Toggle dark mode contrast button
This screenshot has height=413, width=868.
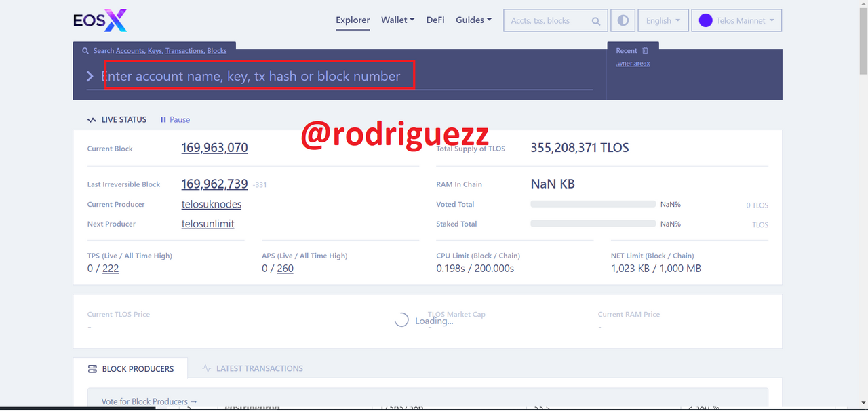pyautogui.click(x=623, y=20)
